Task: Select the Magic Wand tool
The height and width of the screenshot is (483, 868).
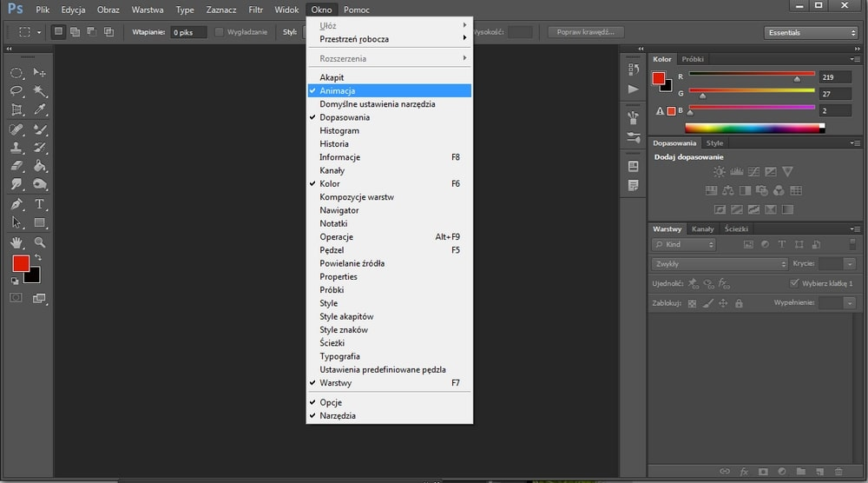Action: tap(39, 91)
